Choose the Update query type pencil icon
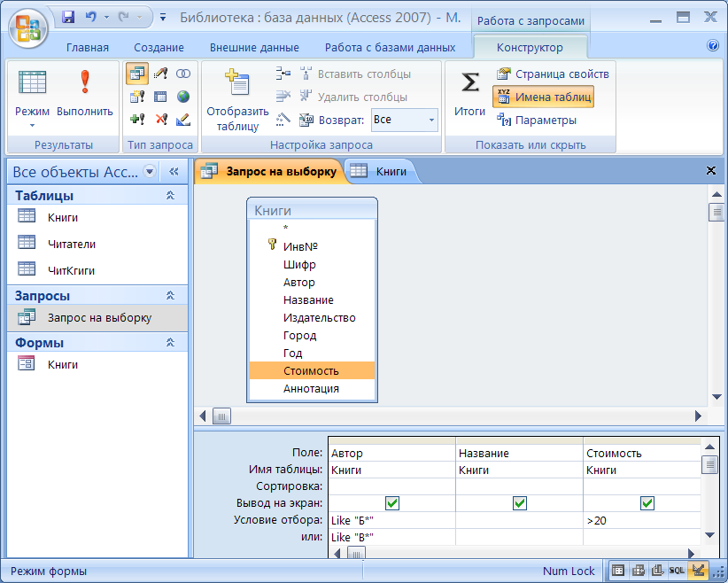Screen dimensions: 728x583 pyautogui.click(x=160, y=74)
